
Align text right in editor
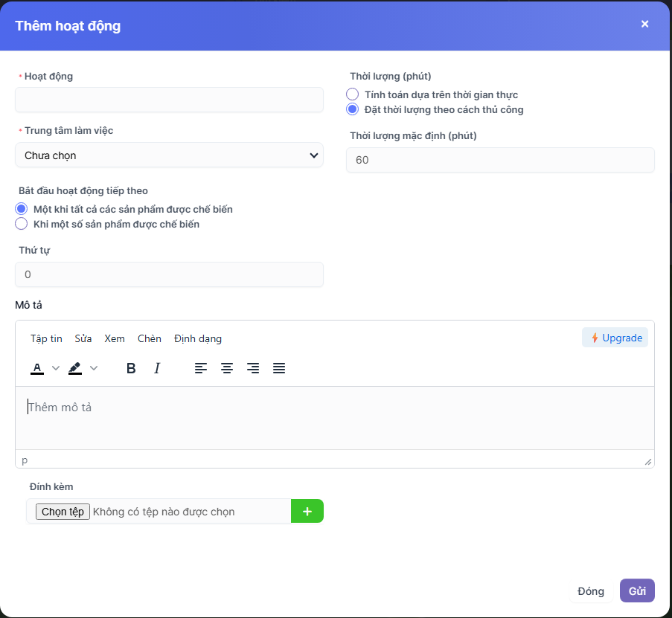(x=253, y=368)
